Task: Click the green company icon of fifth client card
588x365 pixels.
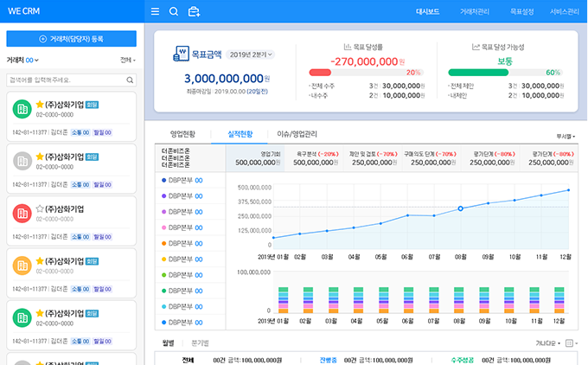Action: click(x=22, y=317)
